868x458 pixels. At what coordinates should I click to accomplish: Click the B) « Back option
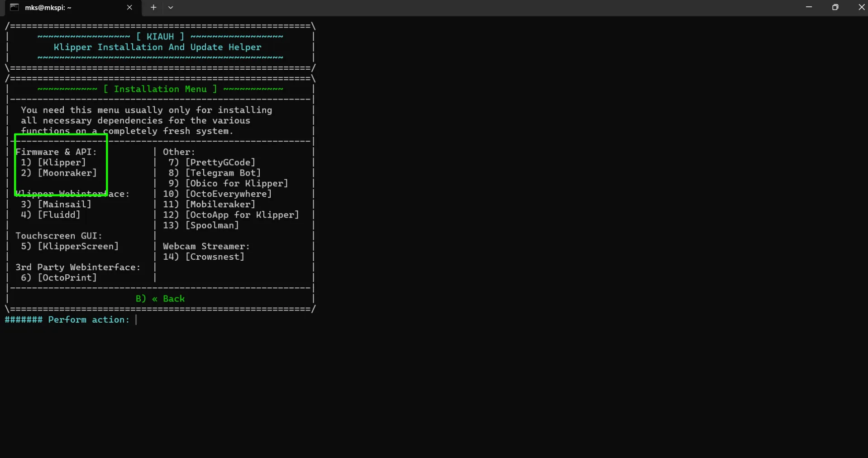pos(160,299)
